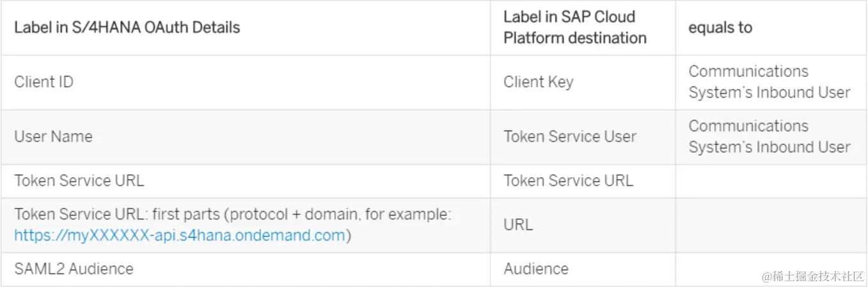868x287 pixels.
Task: Select the "equals to" value in the Client ID row
Action: tap(769, 82)
